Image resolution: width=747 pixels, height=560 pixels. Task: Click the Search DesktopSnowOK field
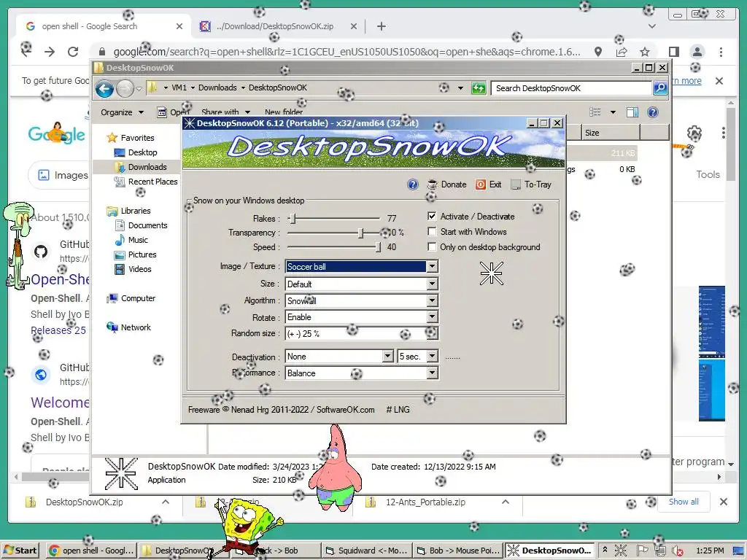click(572, 88)
